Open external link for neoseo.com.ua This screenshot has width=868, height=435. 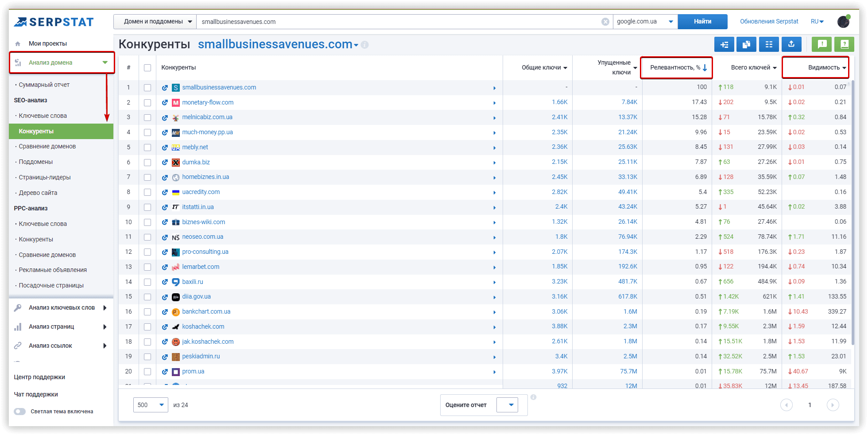[165, 237]
